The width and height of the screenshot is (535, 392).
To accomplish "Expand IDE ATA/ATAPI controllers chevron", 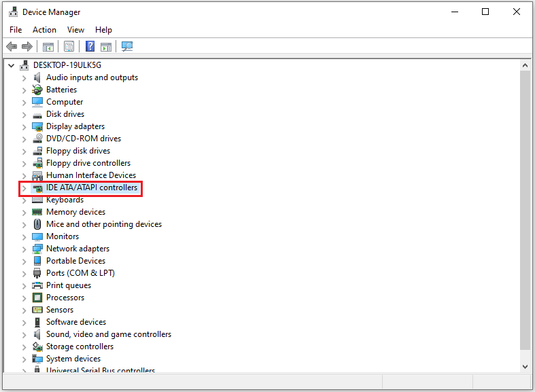I will (x=24, y=188).
